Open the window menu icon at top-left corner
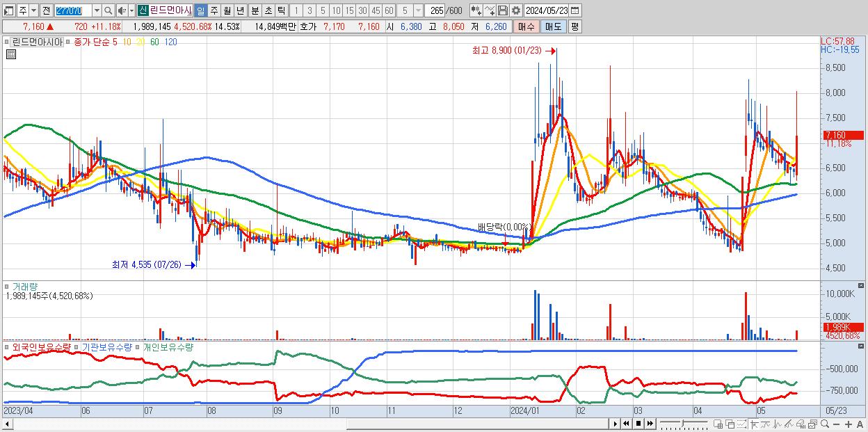 pos(8,10)
